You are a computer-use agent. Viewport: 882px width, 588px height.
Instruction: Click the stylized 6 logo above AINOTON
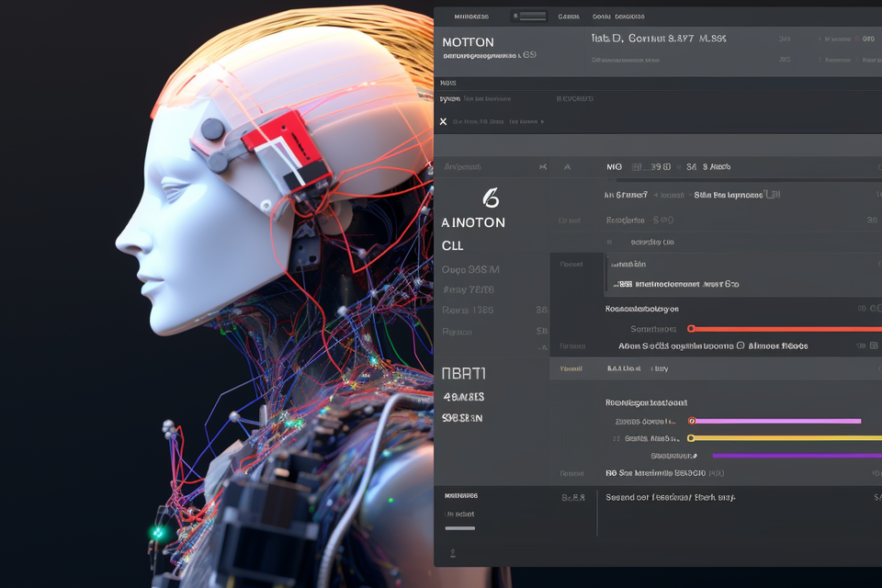[x=490, y=197]
